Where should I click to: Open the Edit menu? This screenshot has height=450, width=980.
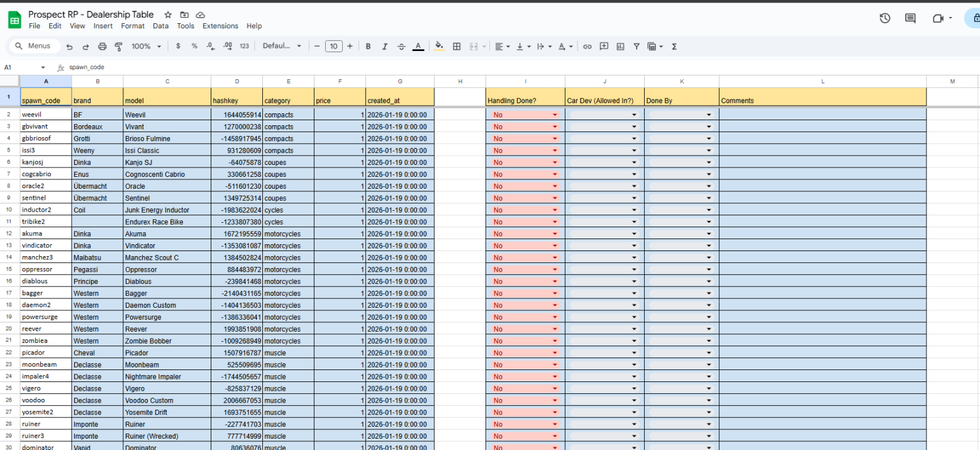click(55, 26)
